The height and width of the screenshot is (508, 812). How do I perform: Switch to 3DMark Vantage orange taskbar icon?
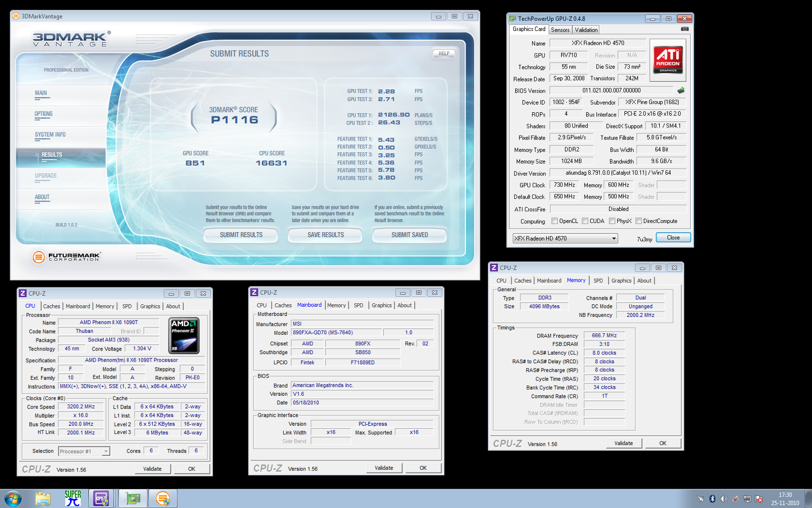coord(163,499)
